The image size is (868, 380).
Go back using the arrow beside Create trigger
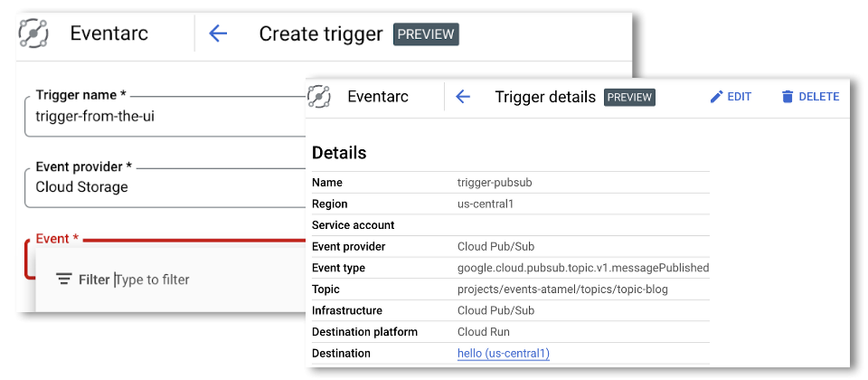[x=218, y=33]
